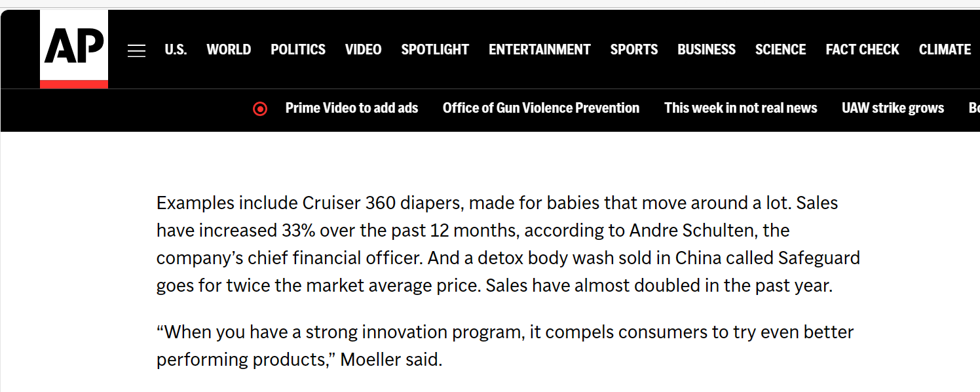The image size is (980, 392).
Task: Go to the Sports section
Action: click(x=634, y=50)
